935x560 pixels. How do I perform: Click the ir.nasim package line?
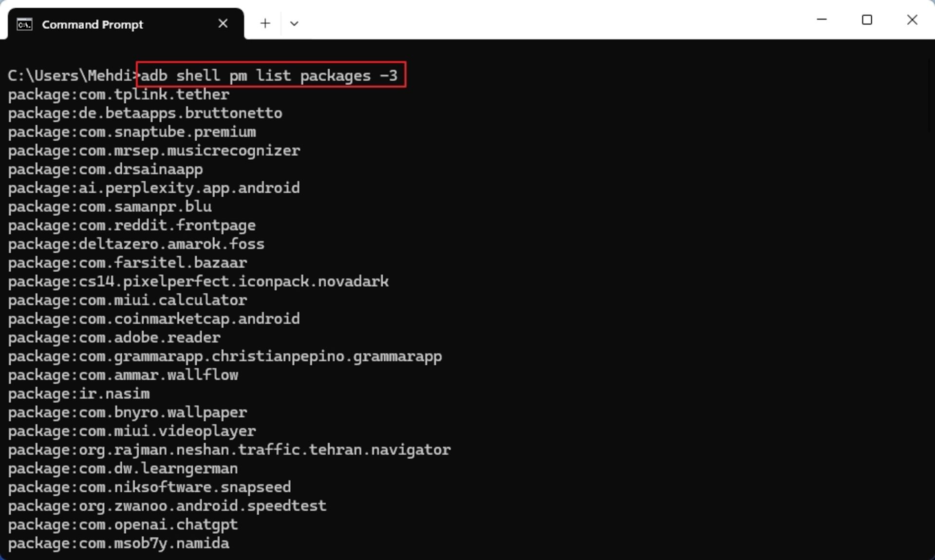pos(79,393)
